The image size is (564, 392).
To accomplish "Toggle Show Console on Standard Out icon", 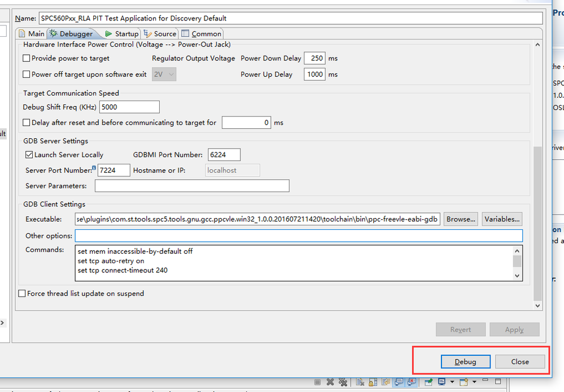I will coord(399,382).
